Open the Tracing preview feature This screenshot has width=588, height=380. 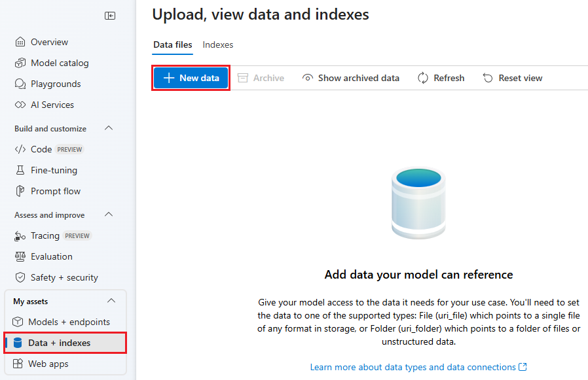point(46,235)
